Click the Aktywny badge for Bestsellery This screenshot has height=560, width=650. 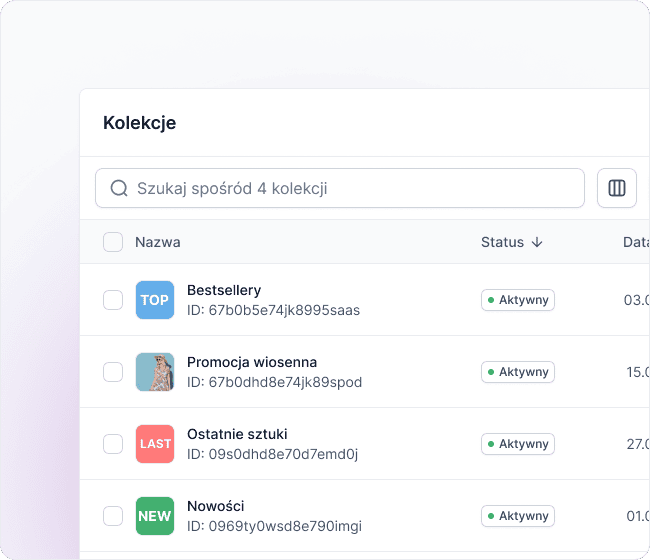(x=518, y=300)
